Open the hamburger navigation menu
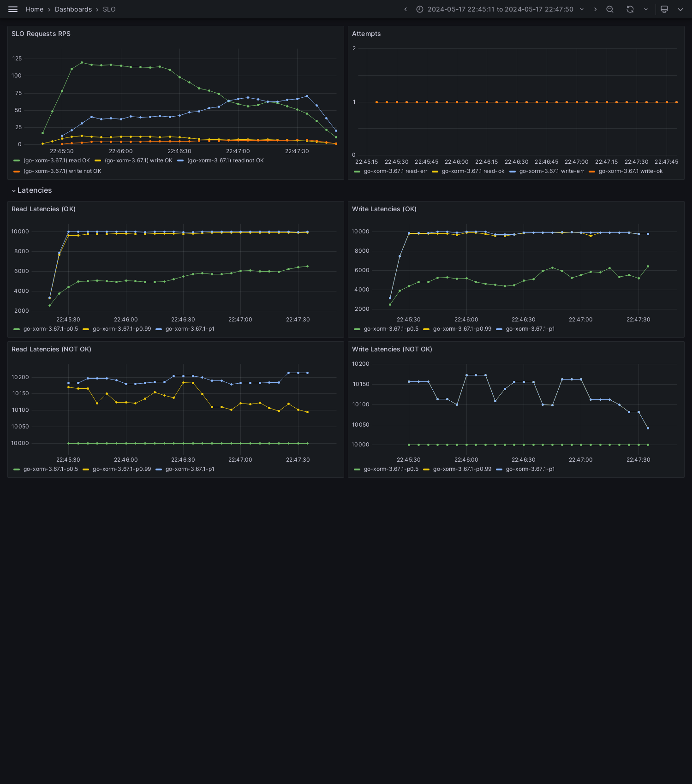 pos(13,9)
